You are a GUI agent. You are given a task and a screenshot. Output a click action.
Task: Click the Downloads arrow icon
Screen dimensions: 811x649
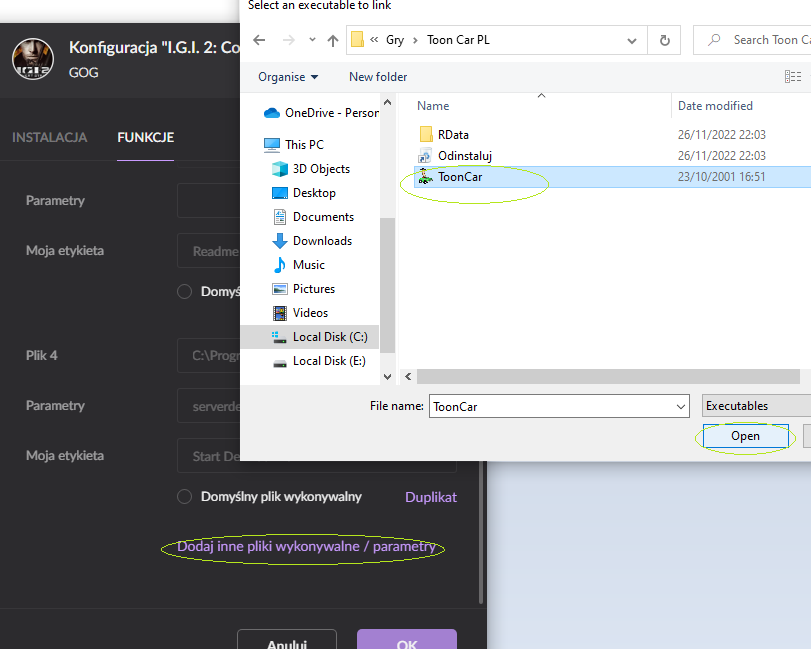(280, 241)
